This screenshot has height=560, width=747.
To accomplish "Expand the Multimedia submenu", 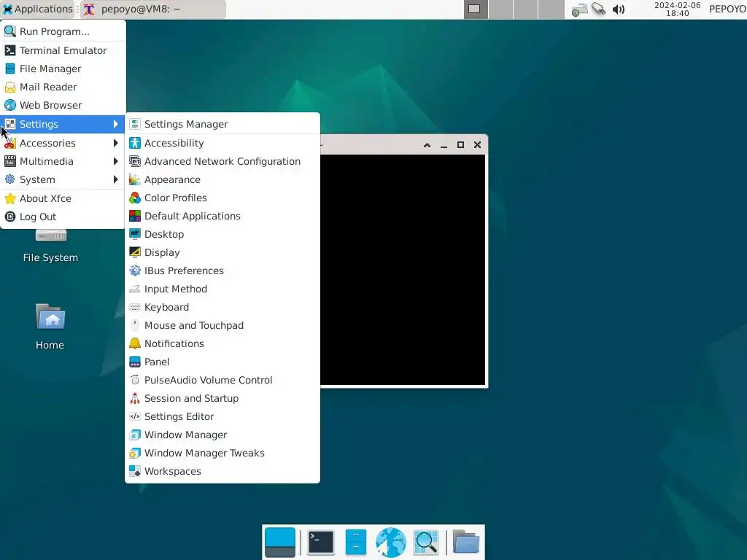I will 63,161.
